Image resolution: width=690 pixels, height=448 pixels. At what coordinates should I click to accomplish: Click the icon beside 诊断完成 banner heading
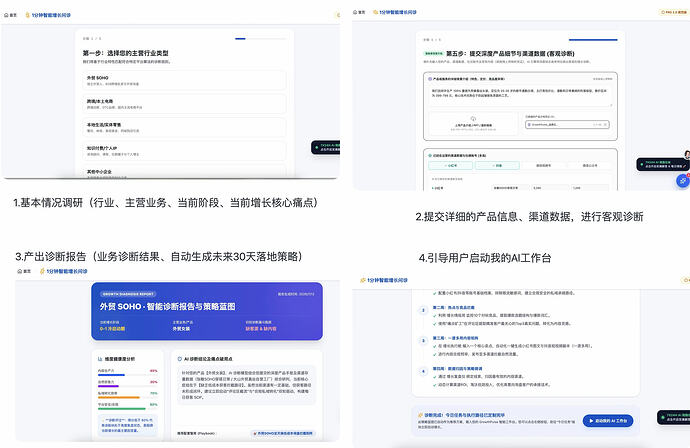tap(420, 415)
